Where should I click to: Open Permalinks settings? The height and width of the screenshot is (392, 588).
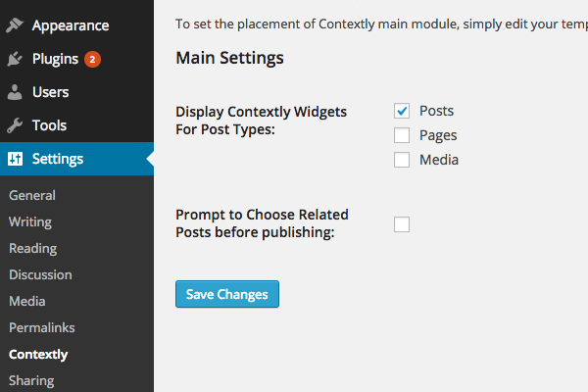[x=42, y=328]
